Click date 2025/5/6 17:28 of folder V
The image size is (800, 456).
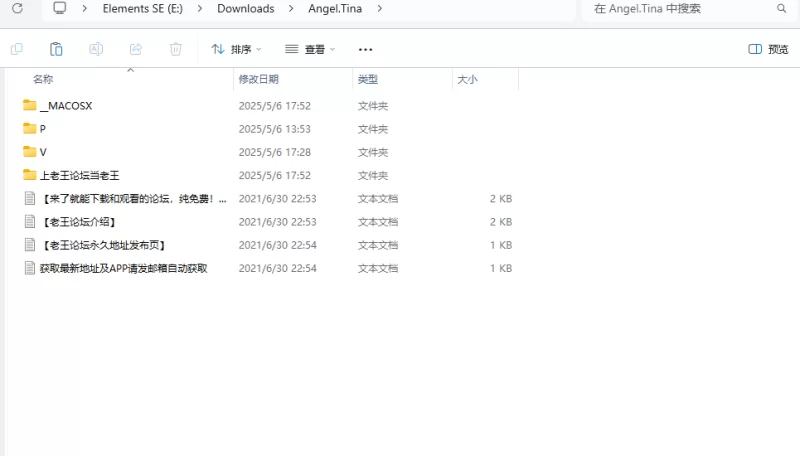[x=274, y=152]
